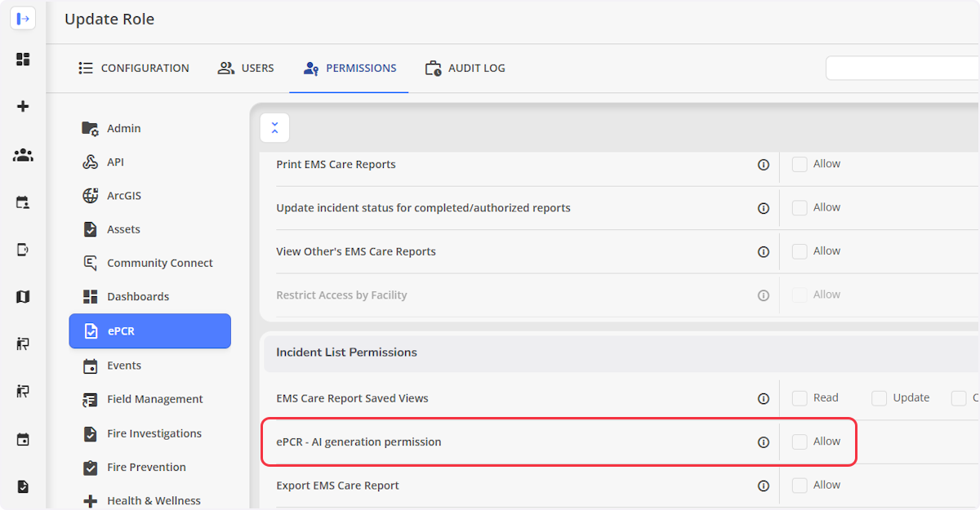Click the ePCR - AI generation permission label

coord(359,441)
